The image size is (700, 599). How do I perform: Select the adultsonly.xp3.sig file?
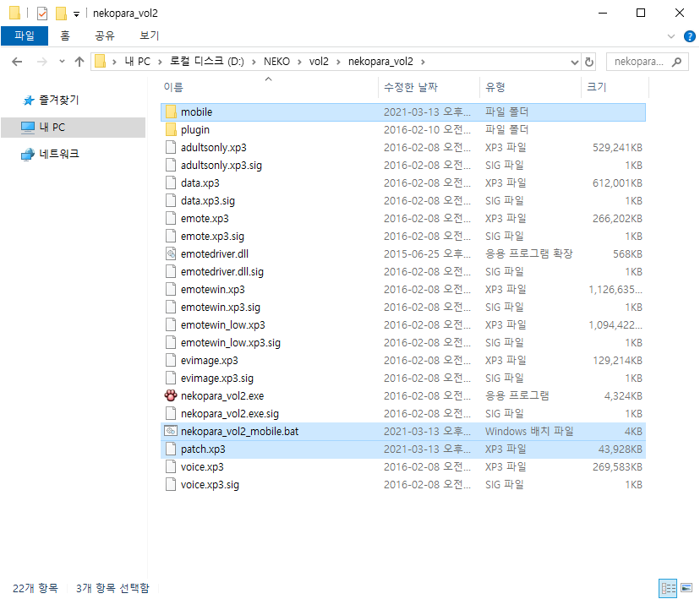pyautogui.click(x=403, y=166)
